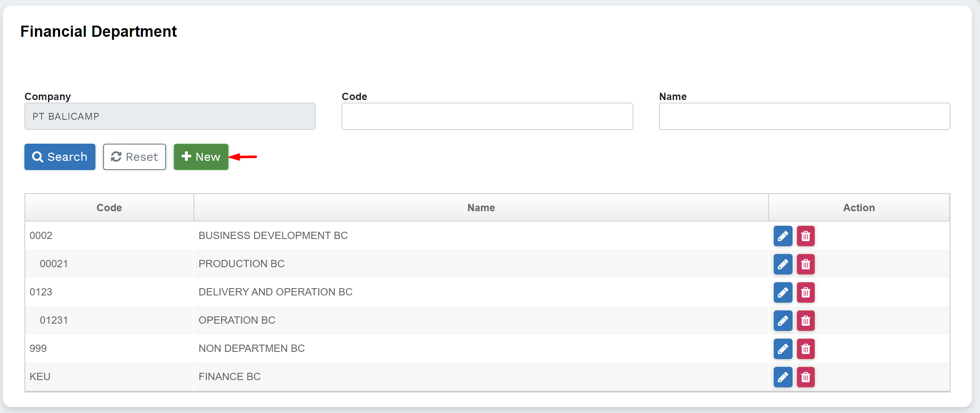Reset the search filters

pyautogui.click(x=134, y=157)
